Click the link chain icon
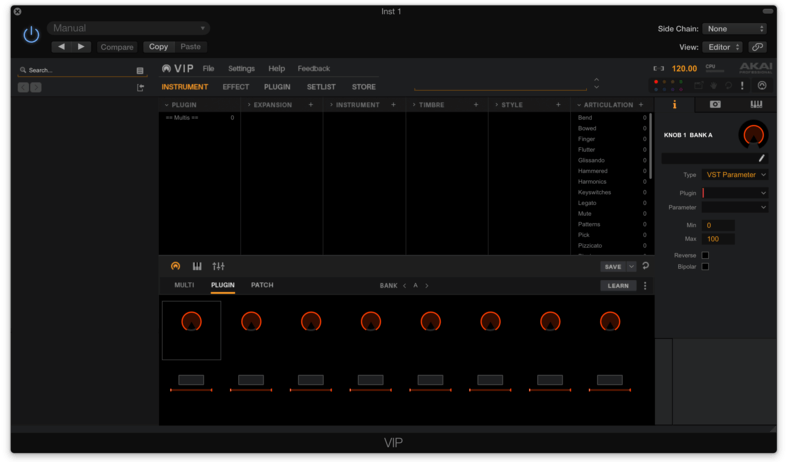Image resolution: width=800 pixels, height=462 pixels. [758, 47]
